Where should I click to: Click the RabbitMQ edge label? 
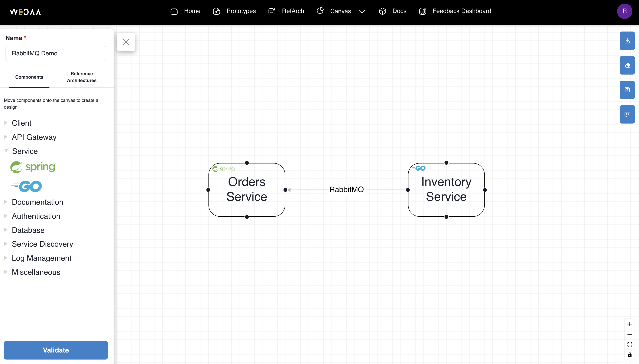[346, 190]
